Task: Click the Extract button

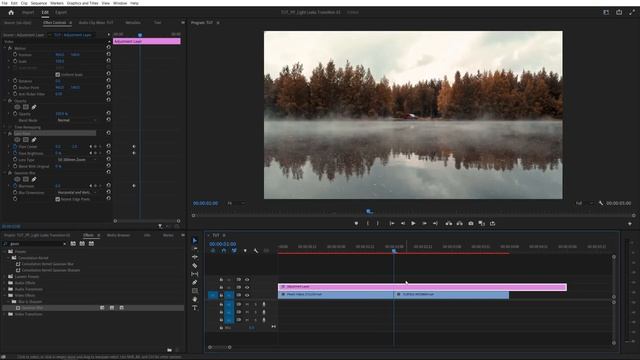Action: click(x=460, y=223)
